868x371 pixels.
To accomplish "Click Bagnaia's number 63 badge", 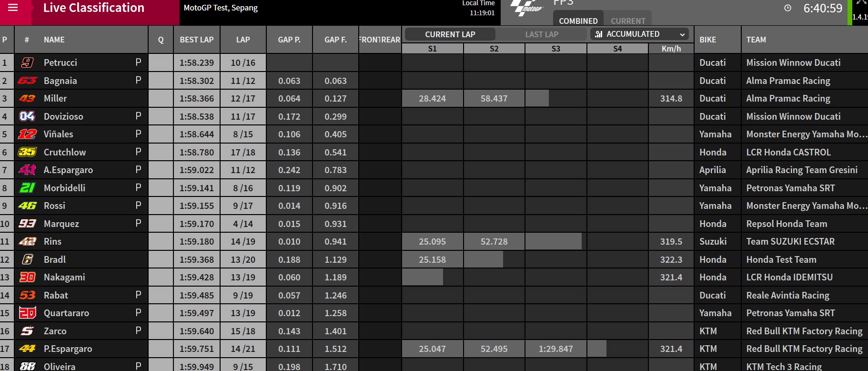I will [x=27, y=81].
